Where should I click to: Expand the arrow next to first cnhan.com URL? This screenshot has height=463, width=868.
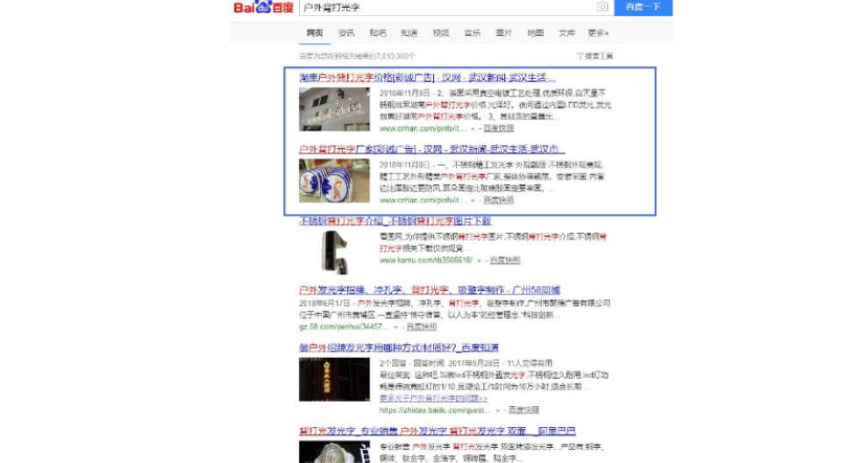(x=474, y=128)
